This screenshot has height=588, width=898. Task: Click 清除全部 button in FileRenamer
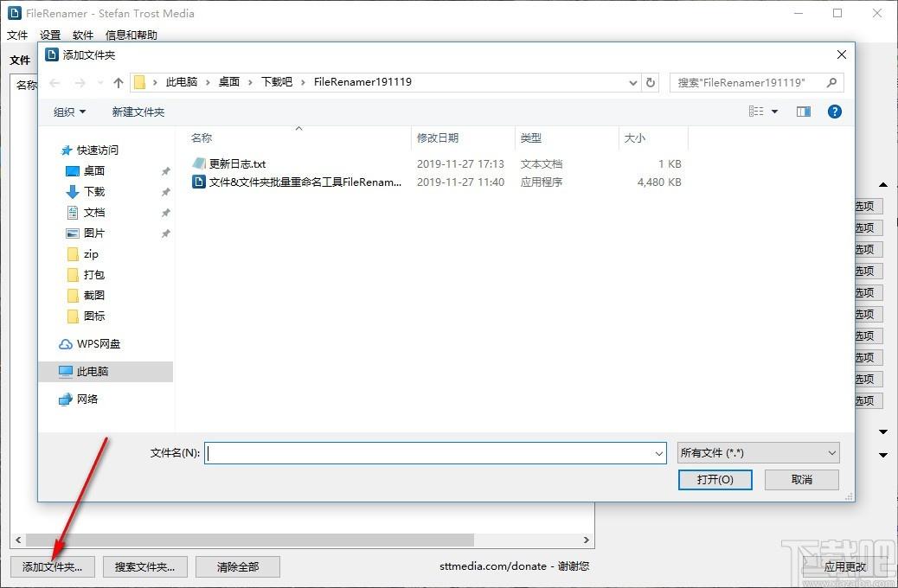(238, 567)
